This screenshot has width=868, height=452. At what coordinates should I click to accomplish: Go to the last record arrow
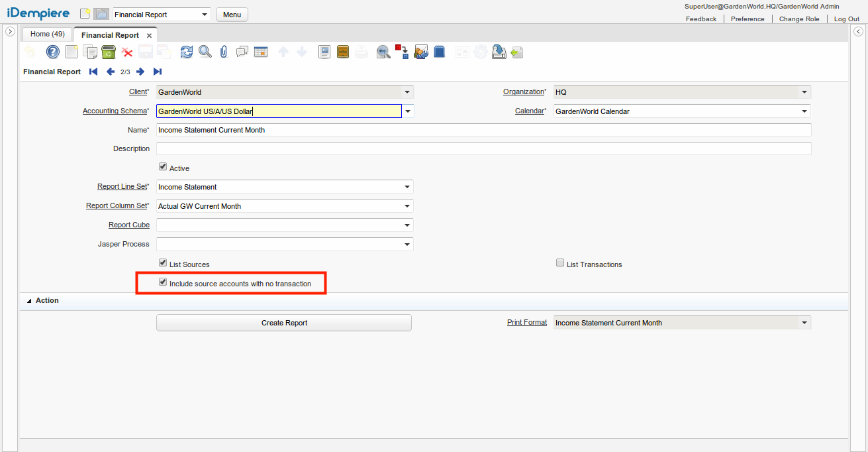[x=158, y=72]
